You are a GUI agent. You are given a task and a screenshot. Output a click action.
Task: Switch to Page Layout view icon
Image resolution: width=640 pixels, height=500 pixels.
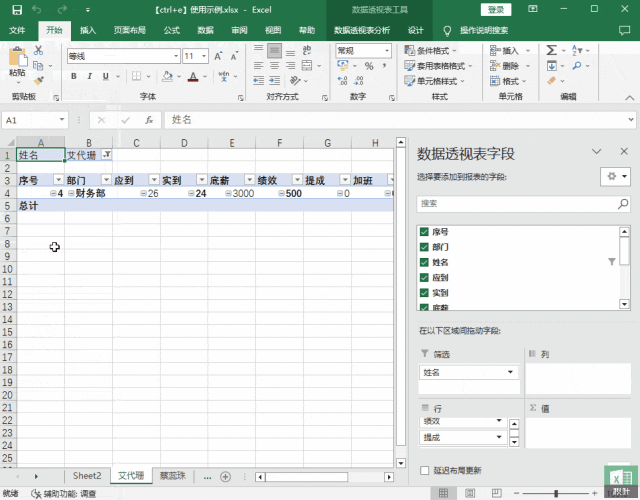(470, 493)
